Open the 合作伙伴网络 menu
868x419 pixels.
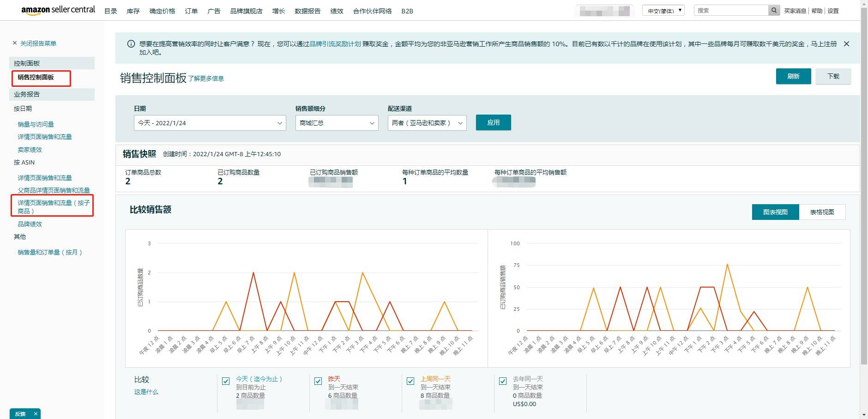(372, 11)
